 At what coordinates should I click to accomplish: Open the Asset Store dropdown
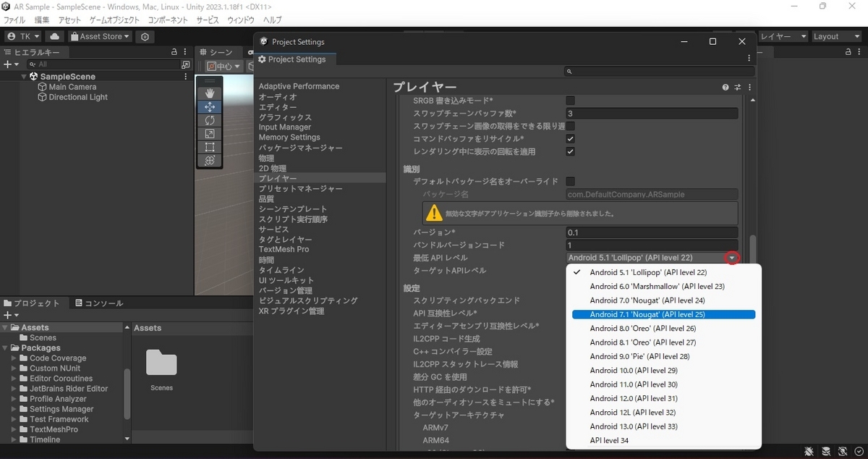coord(100,36)
